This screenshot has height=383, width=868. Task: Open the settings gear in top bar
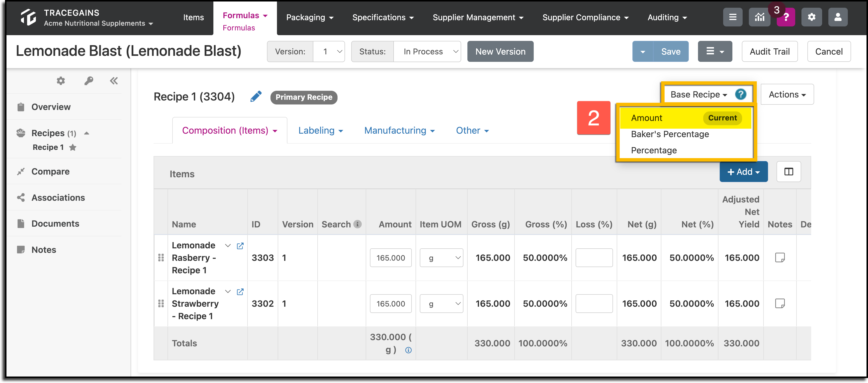[x=811, y=17]
